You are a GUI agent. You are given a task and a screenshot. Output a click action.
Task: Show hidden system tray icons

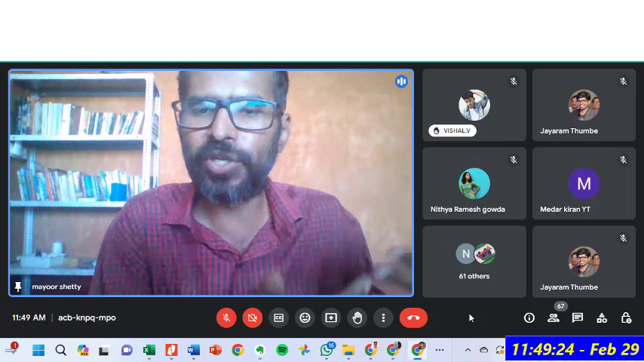click(x=468, y=350)
